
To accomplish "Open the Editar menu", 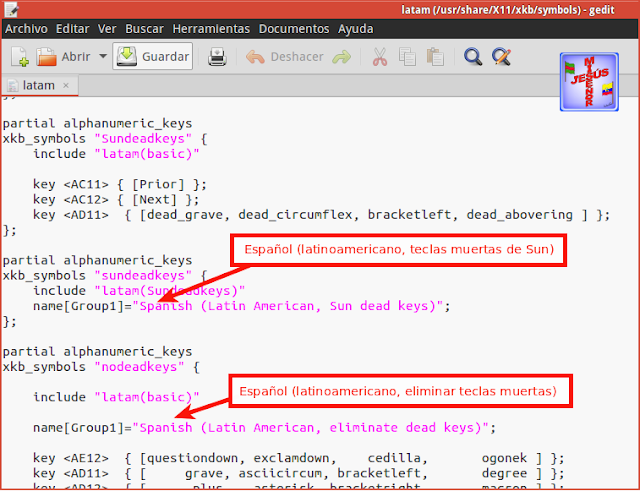I will [x=73, y=29].
